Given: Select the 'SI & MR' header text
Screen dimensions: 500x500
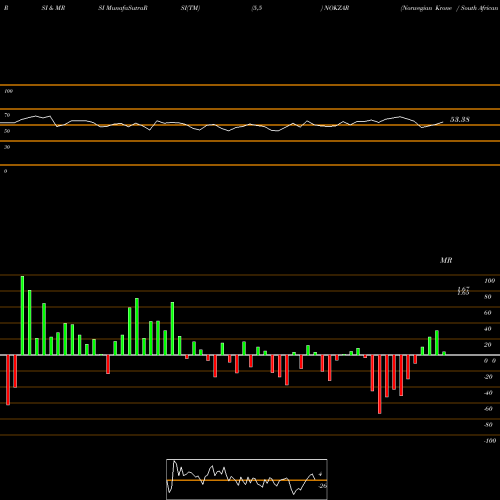Looking at the screenshot, I should 53,8.
